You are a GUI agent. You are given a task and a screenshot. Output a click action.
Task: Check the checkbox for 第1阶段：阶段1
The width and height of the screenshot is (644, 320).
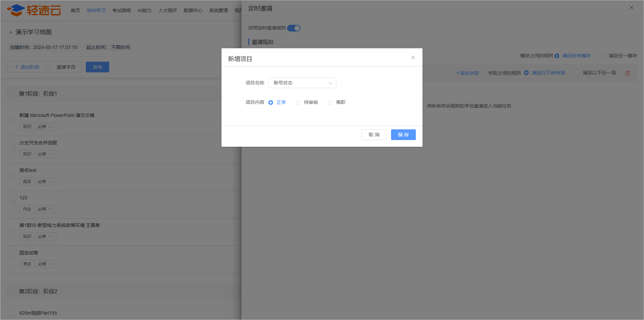point(13,94)
